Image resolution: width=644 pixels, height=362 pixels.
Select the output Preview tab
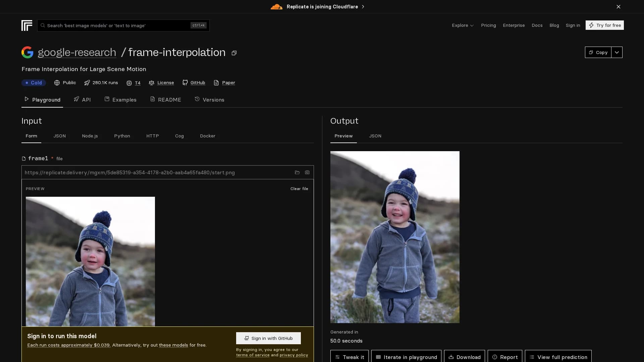pyautogui.click(x=343, y=136)
